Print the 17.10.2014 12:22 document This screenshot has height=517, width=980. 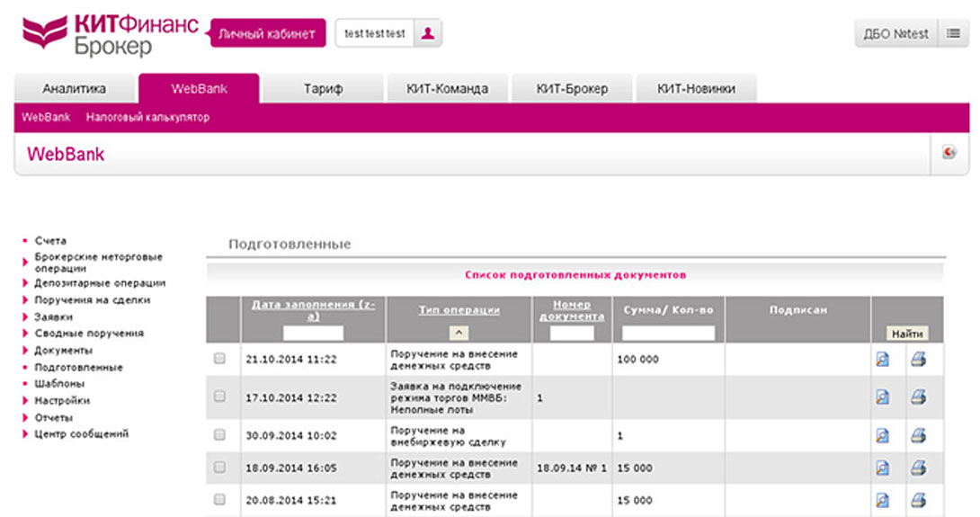click(918, 397)
